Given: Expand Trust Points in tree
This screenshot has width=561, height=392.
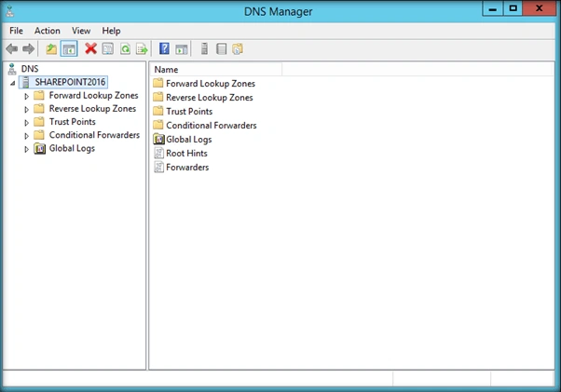Looking at the screenshot, I should pos(26,123).
